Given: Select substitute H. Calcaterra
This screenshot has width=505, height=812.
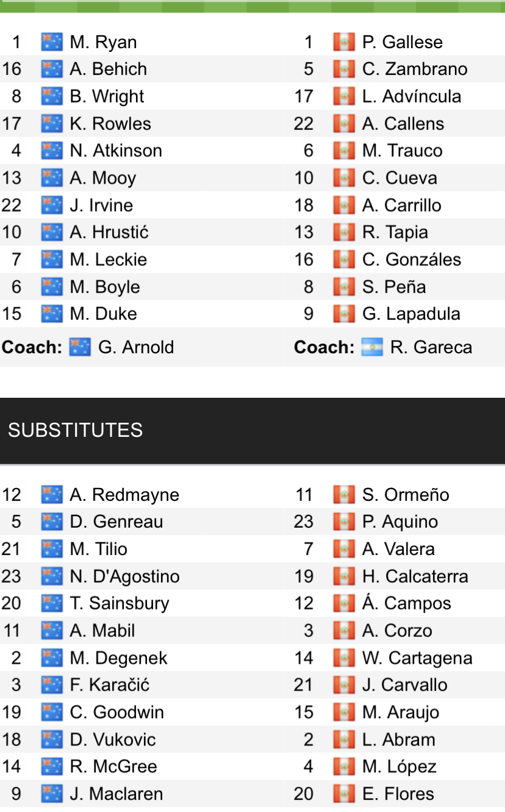Looking at the screenshot, I should click(415, 577).
